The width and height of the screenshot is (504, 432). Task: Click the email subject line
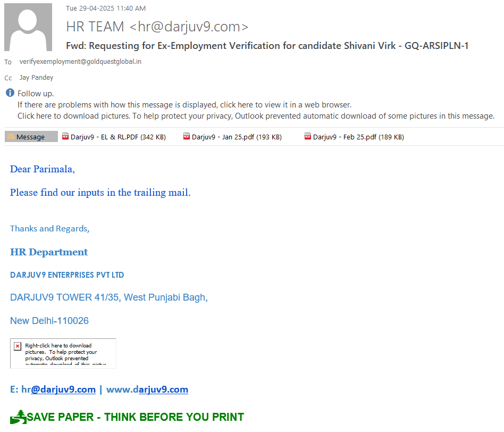[267, 46]
